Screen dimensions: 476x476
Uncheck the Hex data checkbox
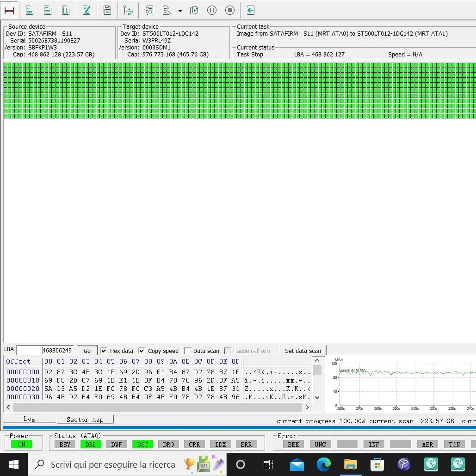pos(104,351)
